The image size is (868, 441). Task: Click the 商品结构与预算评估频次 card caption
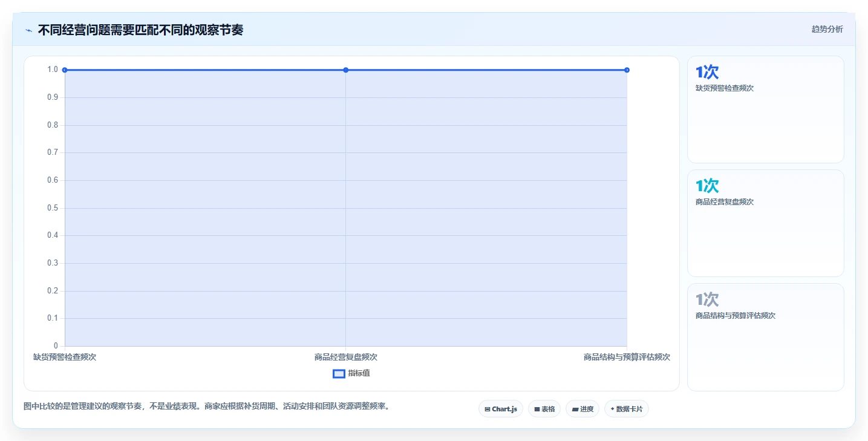736,316
